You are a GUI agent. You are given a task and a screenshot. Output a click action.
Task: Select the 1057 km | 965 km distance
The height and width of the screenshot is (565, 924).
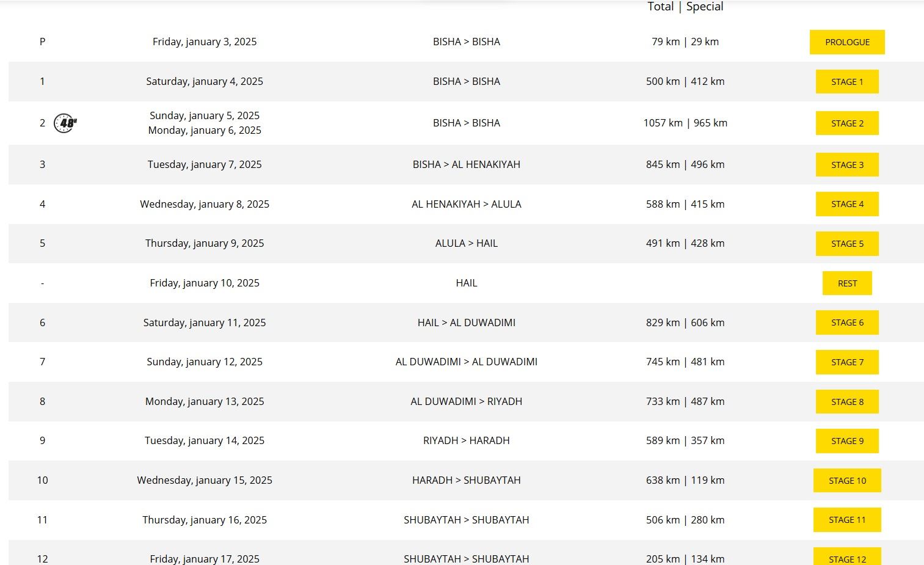click(685, 123)
